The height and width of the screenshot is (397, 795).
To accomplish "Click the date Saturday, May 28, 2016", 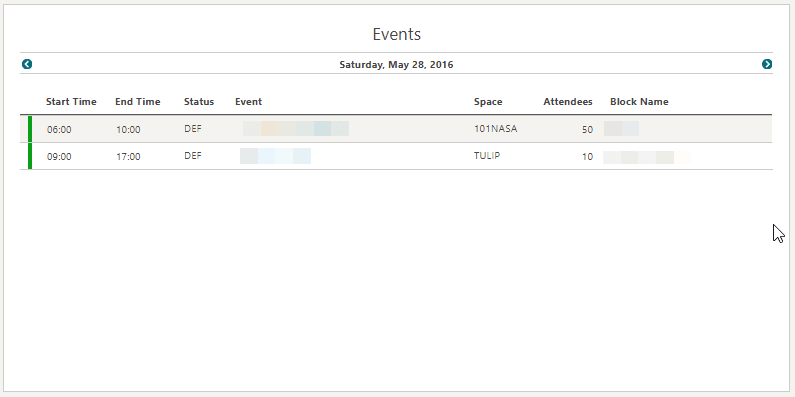I will [x=396, y=64].
